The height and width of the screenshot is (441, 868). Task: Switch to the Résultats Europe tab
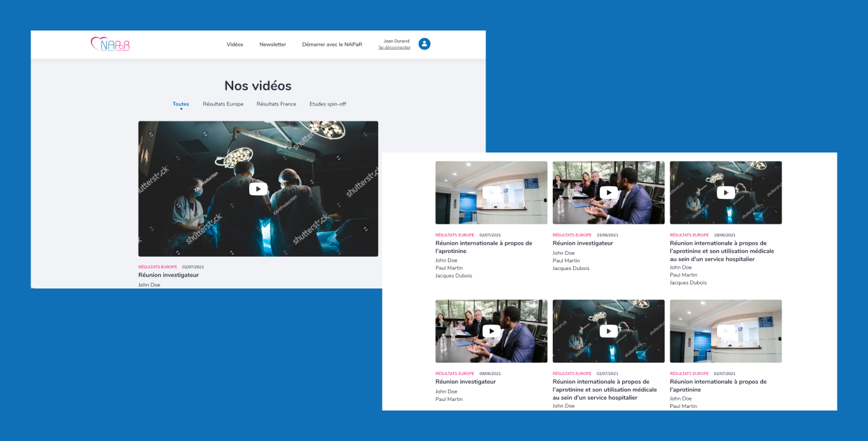[x=223, y=104]
